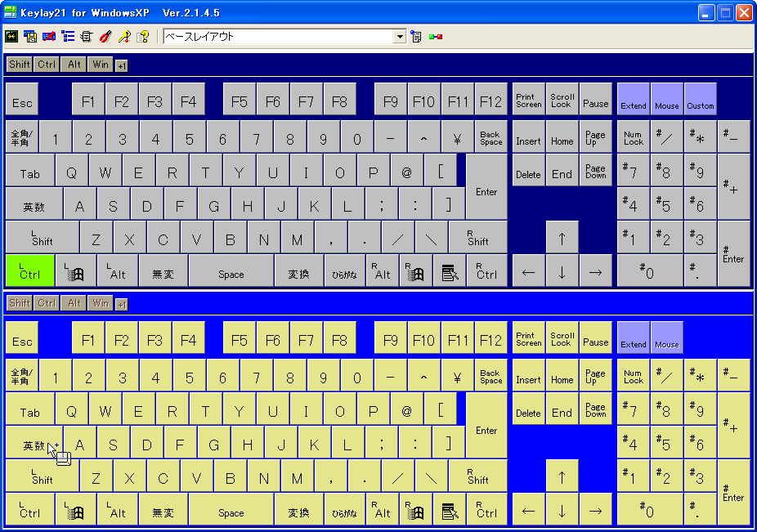Click the +1 button in lower modifier bar
The height and width of the screenshot is (532, 757).
pyautogui.click(x=122, y=304)
